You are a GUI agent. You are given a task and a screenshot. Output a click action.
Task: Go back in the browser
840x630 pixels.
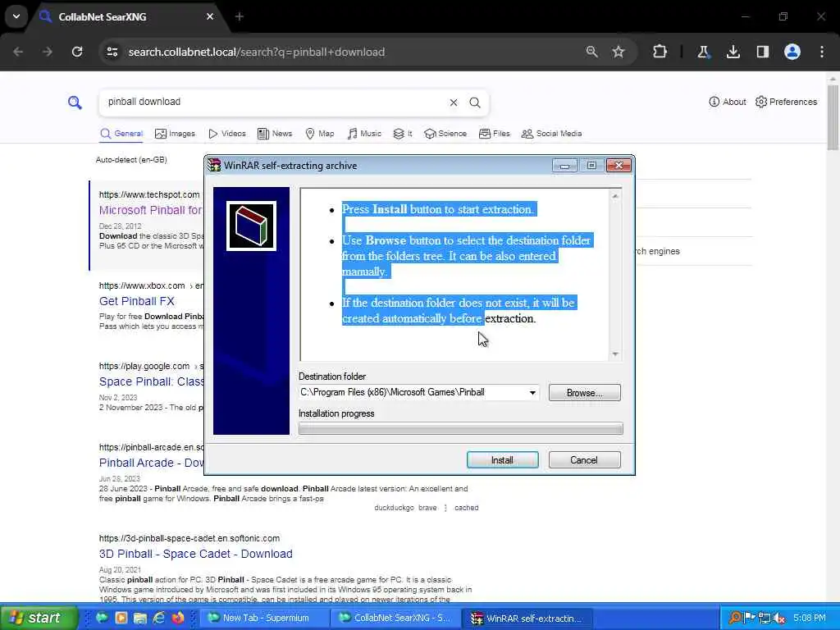pyautogui.click(x=18, y=52)
